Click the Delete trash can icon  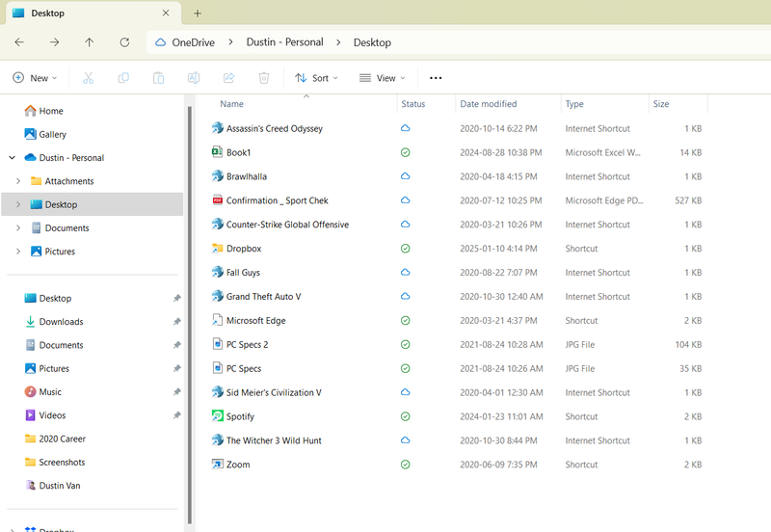(263, 78)
